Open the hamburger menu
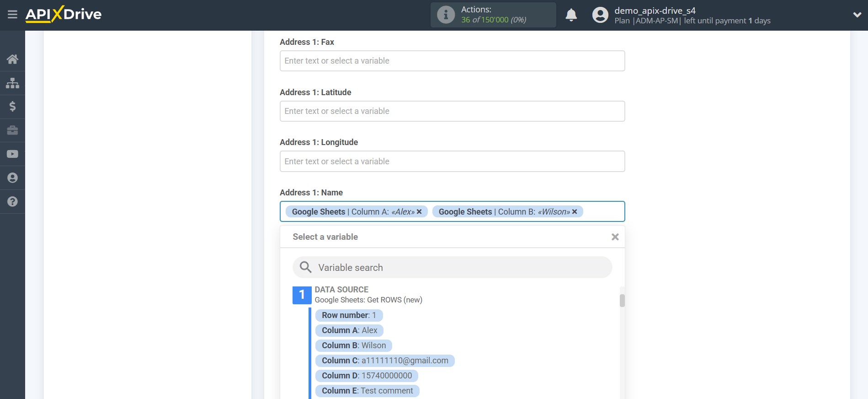Viewport: 868px width, 399px height. point(12,15)
